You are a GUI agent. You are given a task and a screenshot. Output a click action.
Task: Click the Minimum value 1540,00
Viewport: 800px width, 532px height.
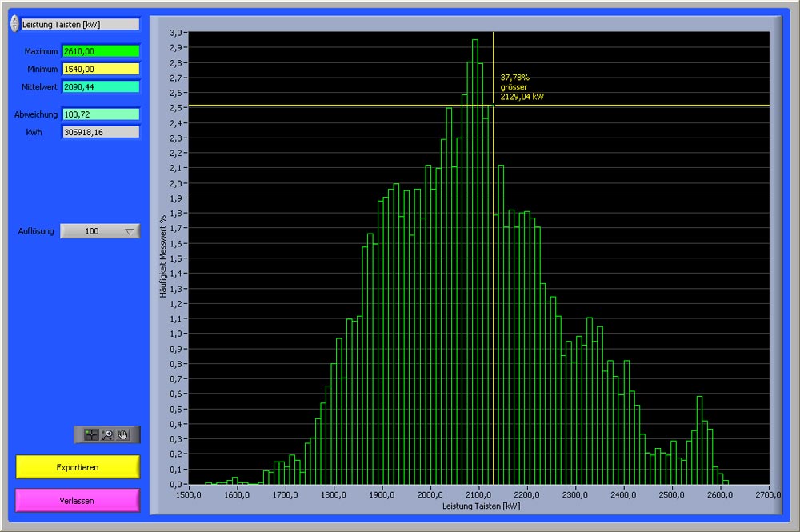pos(101,69)
